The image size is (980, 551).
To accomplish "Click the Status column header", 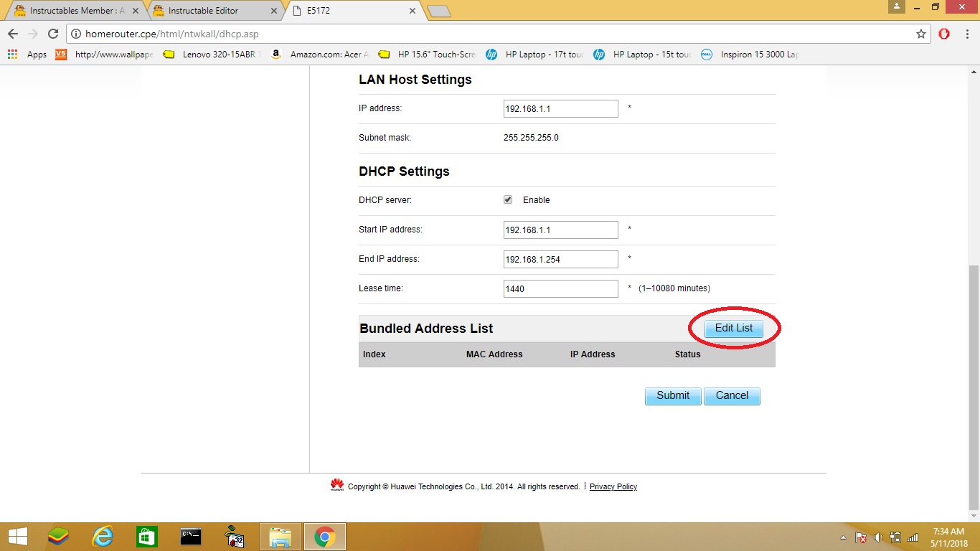I will (687, 354).
